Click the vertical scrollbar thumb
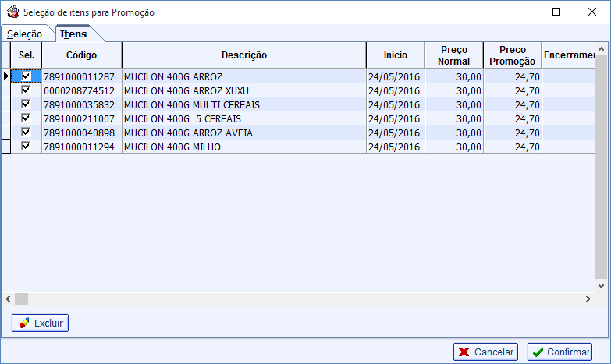Viewport: 611px width, 364px height. point(602,168)
